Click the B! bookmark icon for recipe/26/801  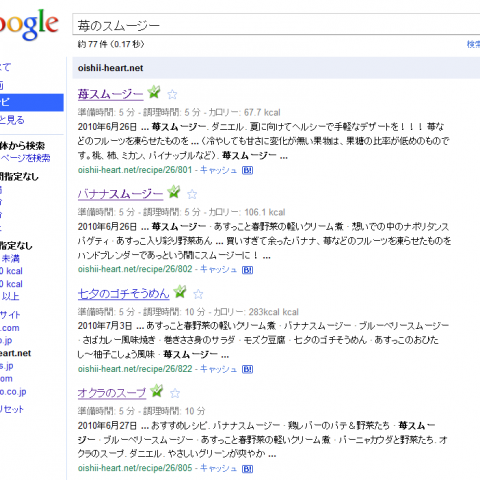[x=247, y=170]
